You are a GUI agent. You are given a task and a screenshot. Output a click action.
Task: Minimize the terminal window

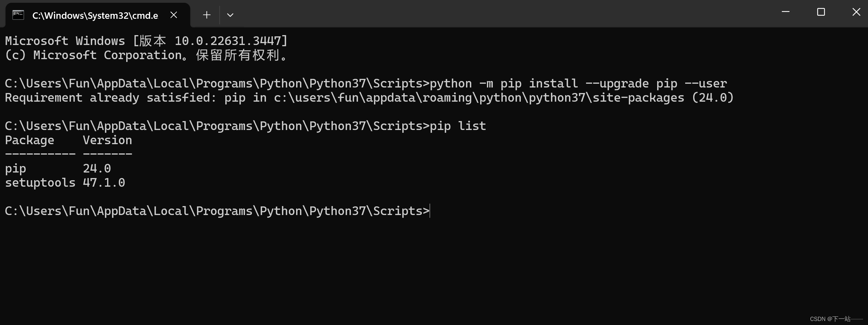tap(785, 12)
